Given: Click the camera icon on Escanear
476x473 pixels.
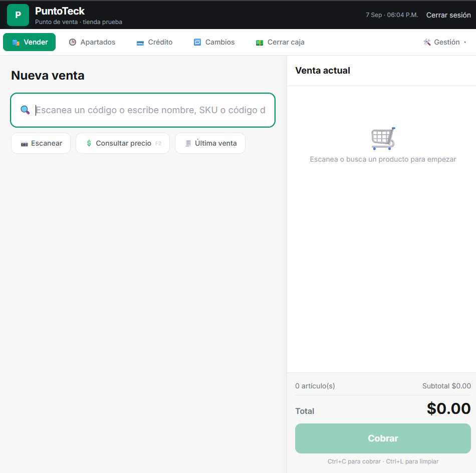Looking at the screenshot, I should pos(24,144).
